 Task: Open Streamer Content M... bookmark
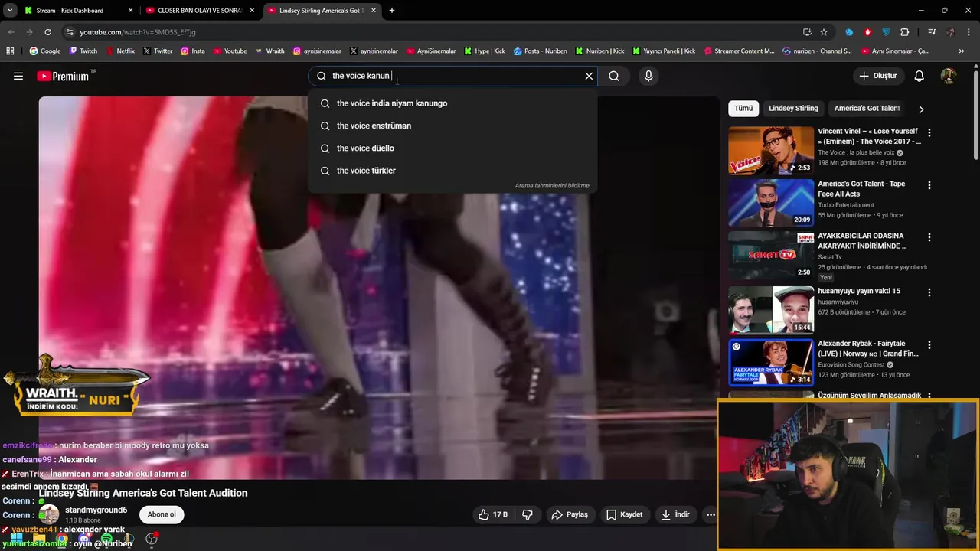coord(739,51)
